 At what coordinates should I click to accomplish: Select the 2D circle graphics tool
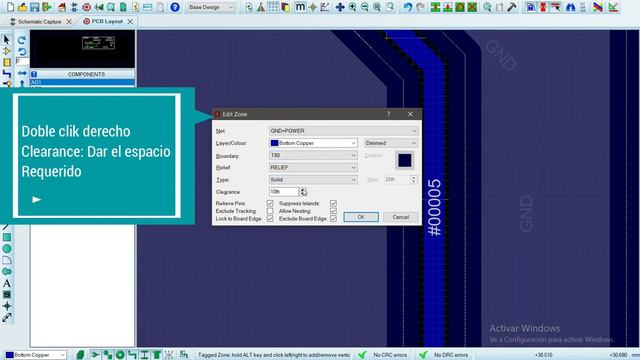click(x=7, y=249)
